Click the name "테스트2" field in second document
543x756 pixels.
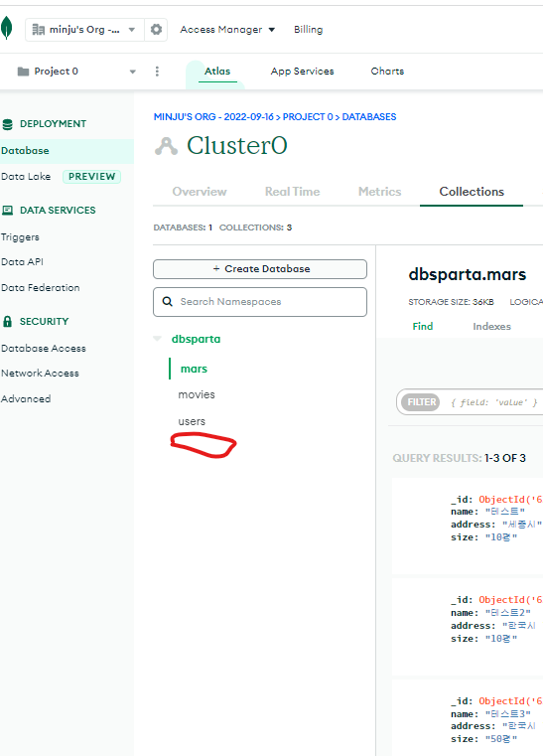(490, 613)
